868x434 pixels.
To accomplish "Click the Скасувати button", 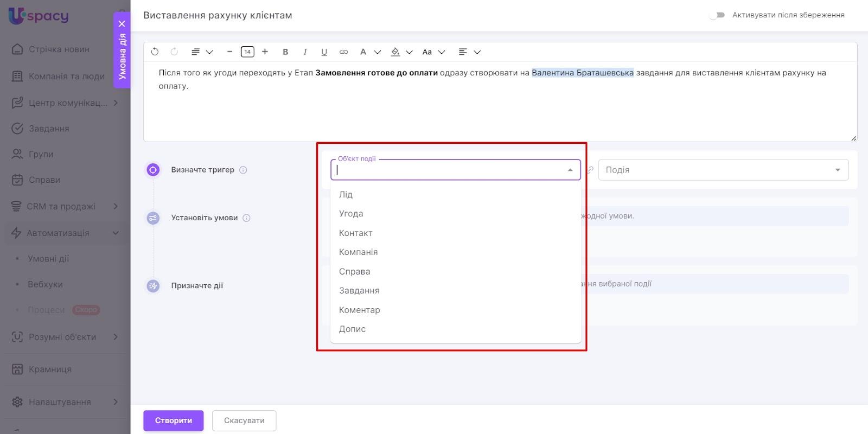I will point(244,420).
